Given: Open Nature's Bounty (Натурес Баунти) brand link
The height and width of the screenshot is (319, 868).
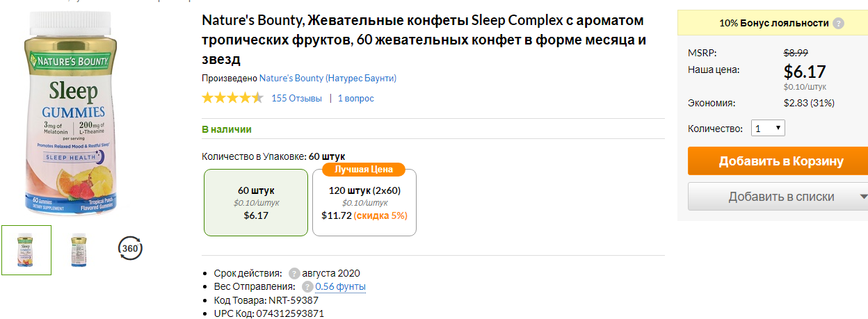Looking at the screenshot, I should point(328,79).
